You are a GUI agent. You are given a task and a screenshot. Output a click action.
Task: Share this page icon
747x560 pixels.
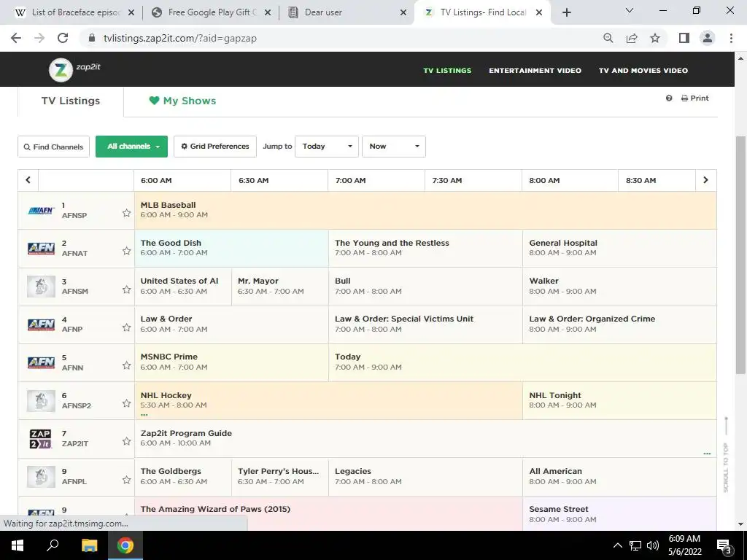coord(632,38)
